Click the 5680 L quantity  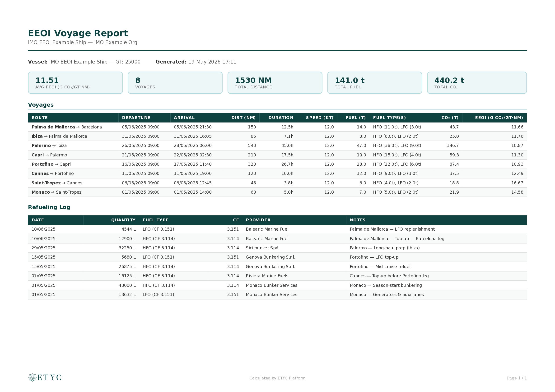(x=128, y=257)
